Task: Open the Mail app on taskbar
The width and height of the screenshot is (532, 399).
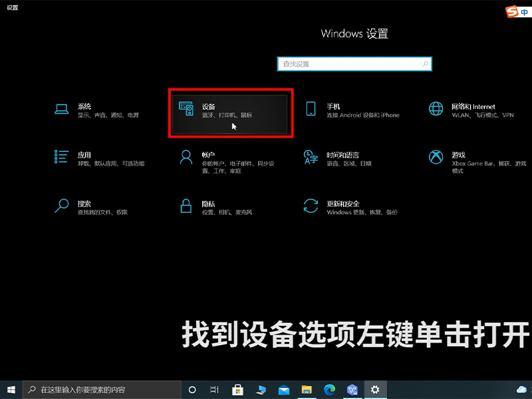Action: click(284, 390)
